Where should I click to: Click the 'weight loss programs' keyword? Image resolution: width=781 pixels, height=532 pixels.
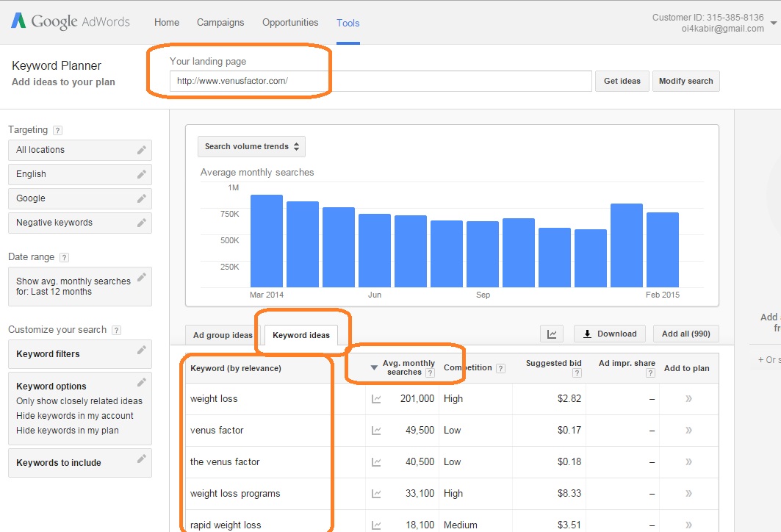[x=235, y=494]
